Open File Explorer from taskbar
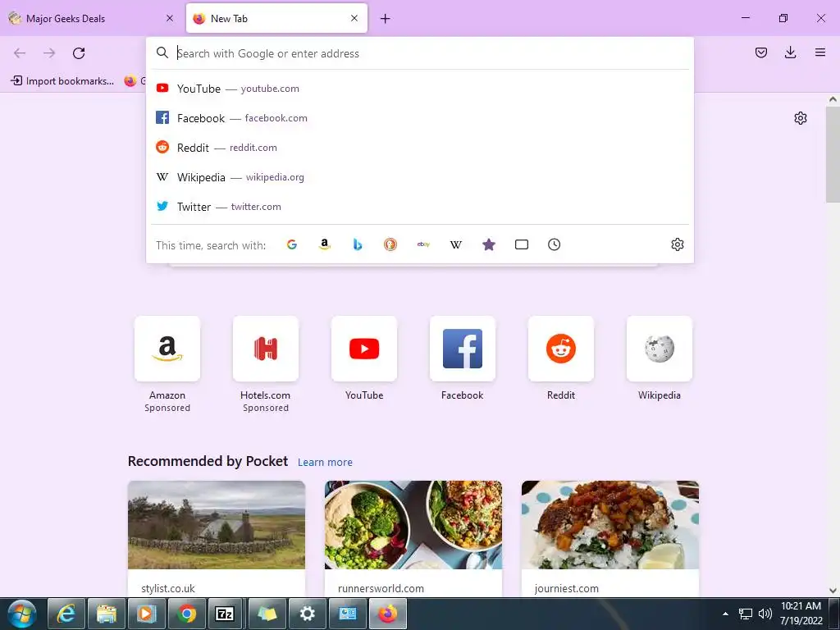 tap(106, 614)
